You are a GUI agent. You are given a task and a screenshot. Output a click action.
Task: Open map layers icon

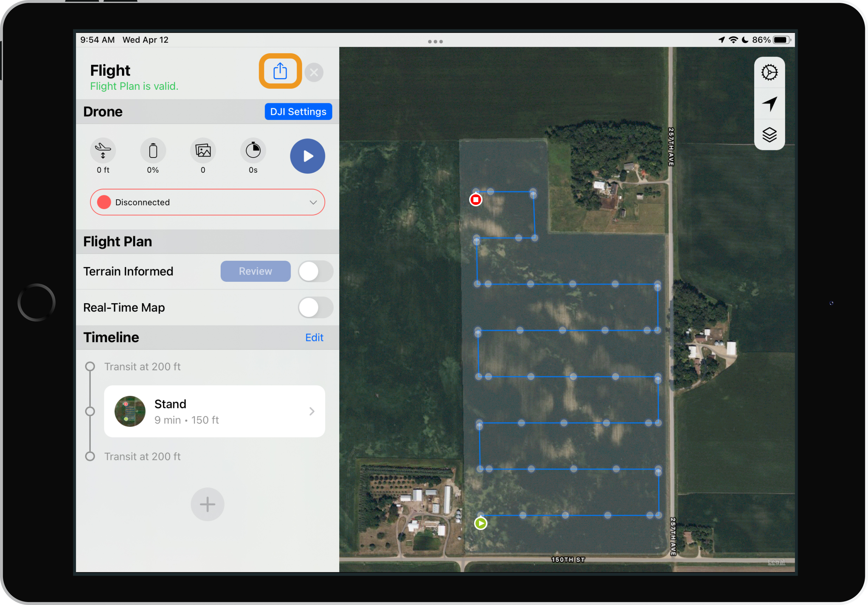click(769, 134)
